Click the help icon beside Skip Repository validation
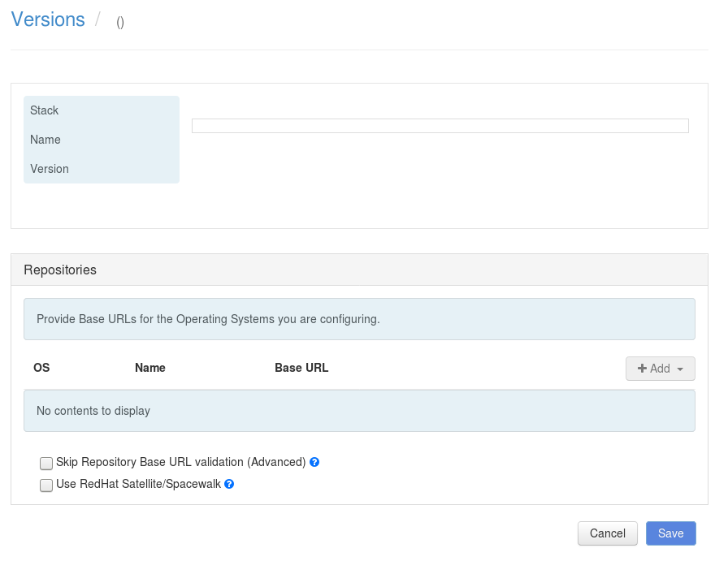Screen dimensions: 728x561 tap(314, 462)
